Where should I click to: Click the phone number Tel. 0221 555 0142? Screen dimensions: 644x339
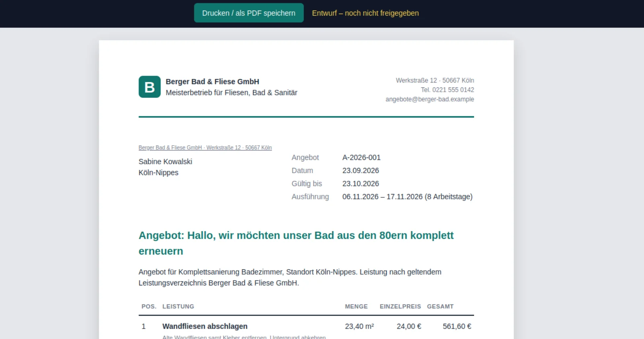[x=448, y=90]
